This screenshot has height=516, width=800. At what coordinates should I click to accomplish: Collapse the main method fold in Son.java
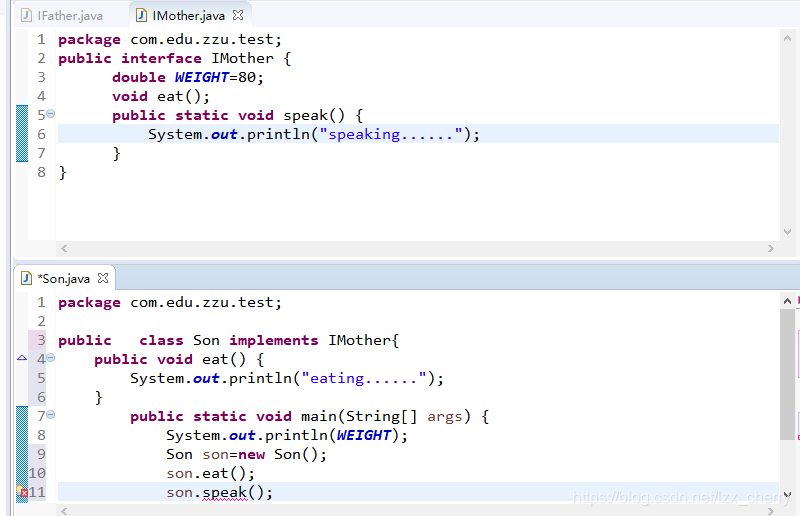tap(51, 414)
